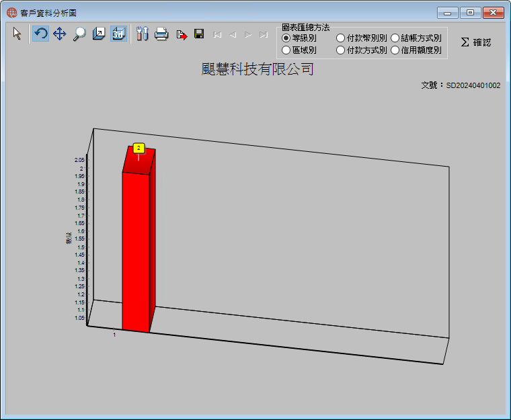
Task: Go to previous page arrow
Action: [x=233, y=34]
